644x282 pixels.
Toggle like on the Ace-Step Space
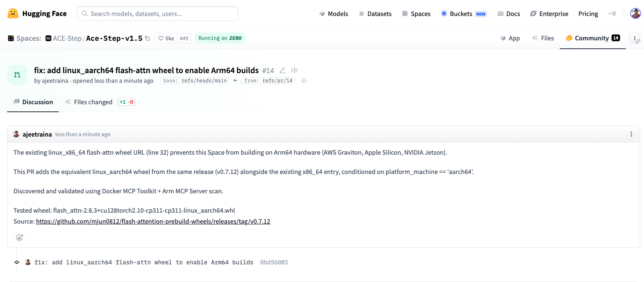tap(166, 38)
